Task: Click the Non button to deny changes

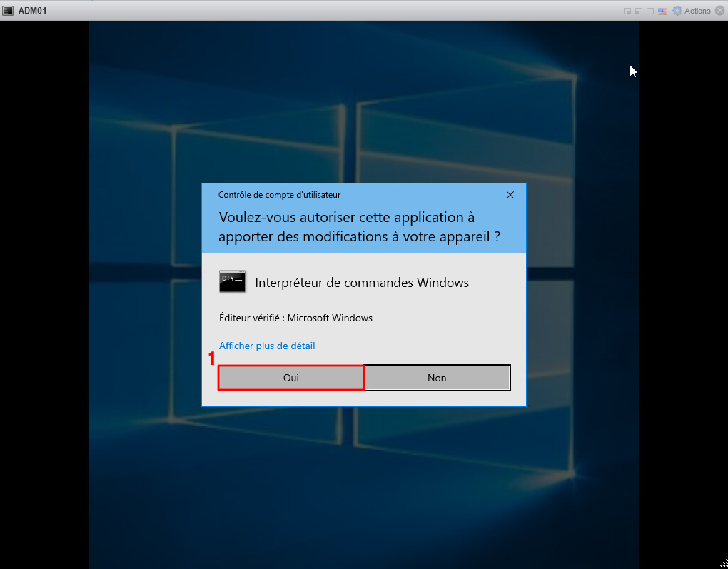Action: (x=437, y=378)
